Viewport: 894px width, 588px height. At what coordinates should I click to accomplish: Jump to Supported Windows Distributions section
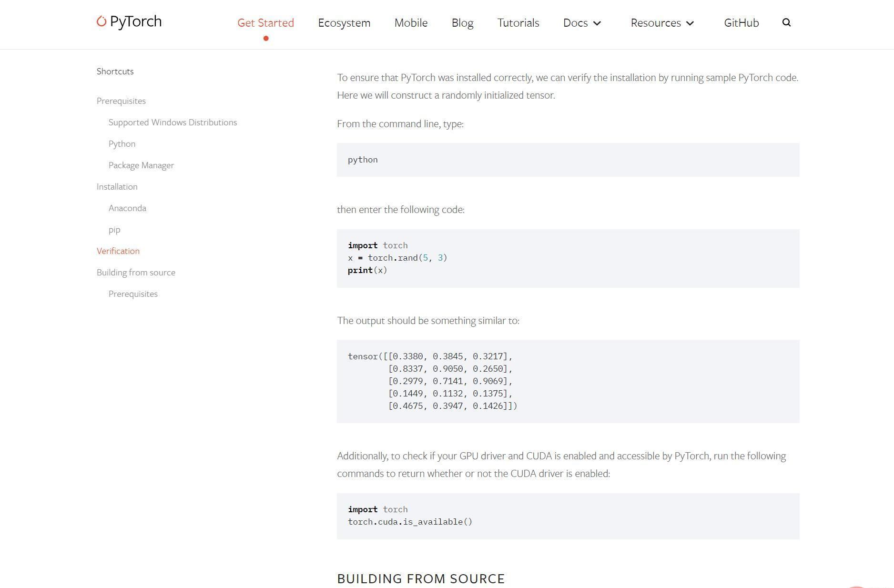pyautogui.click(x=173, y=122)
